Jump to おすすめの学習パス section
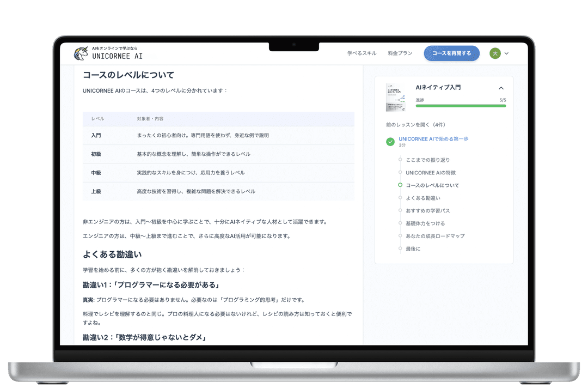 coord(427,211)
